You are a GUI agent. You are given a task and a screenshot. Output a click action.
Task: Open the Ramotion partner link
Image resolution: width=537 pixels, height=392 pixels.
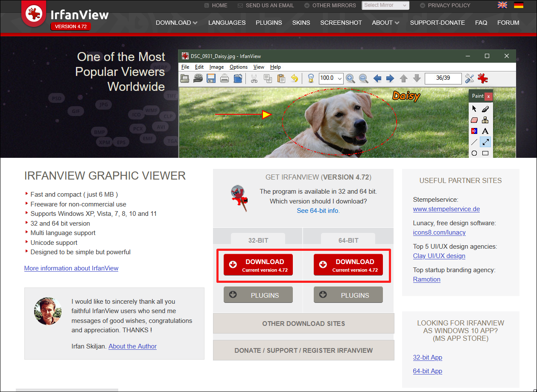[427, 279]
